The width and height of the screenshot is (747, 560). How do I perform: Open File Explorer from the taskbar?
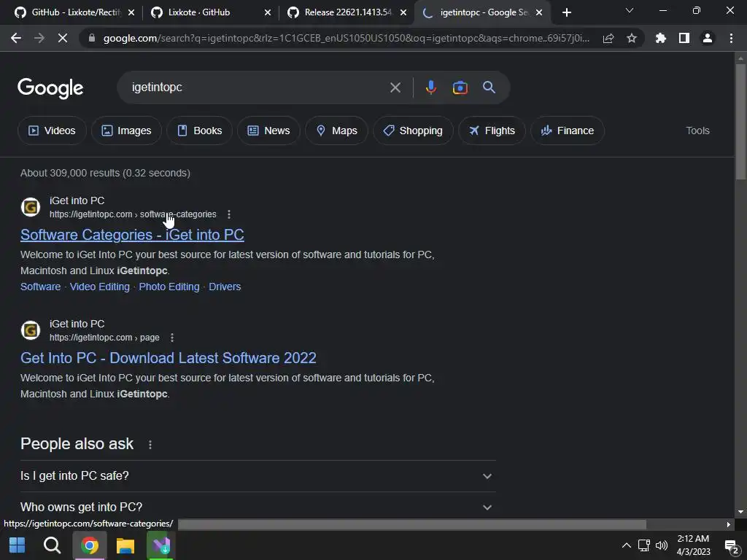125,545
